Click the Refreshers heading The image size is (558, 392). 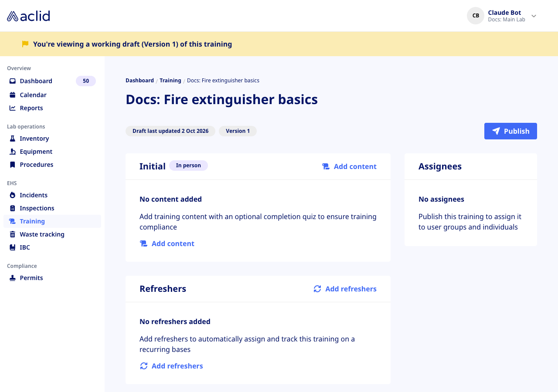click(163, 289)
